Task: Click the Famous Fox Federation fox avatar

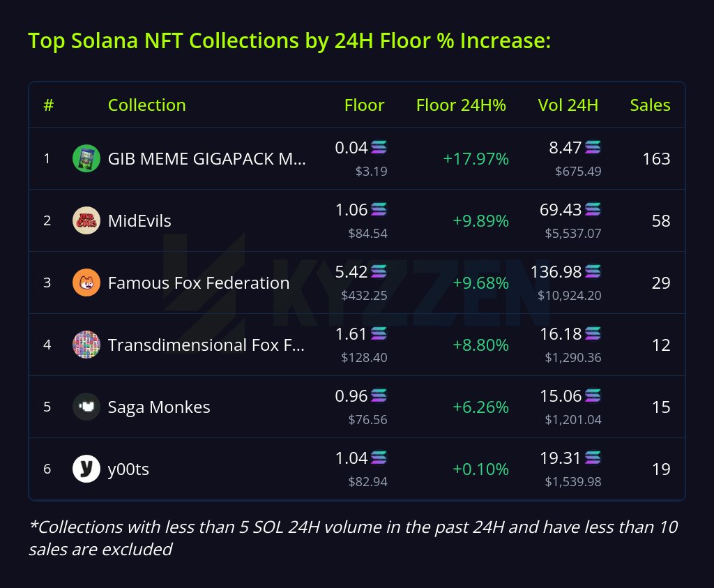Action: [x=86, y=282]
